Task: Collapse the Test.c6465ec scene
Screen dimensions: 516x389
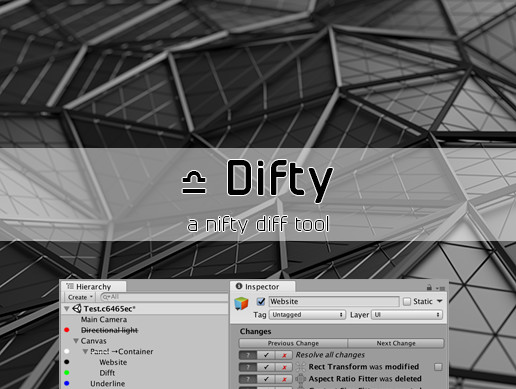Action: [x=67, y=309]
